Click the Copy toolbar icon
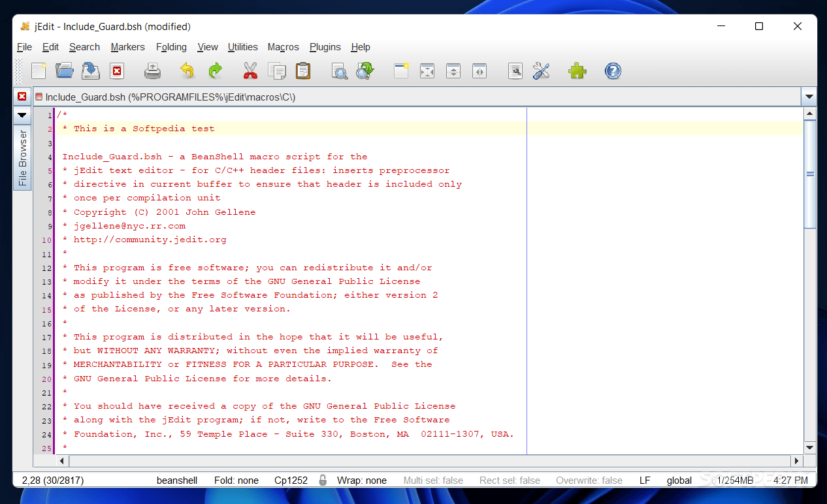827x504 pixels. coord(277,71)
